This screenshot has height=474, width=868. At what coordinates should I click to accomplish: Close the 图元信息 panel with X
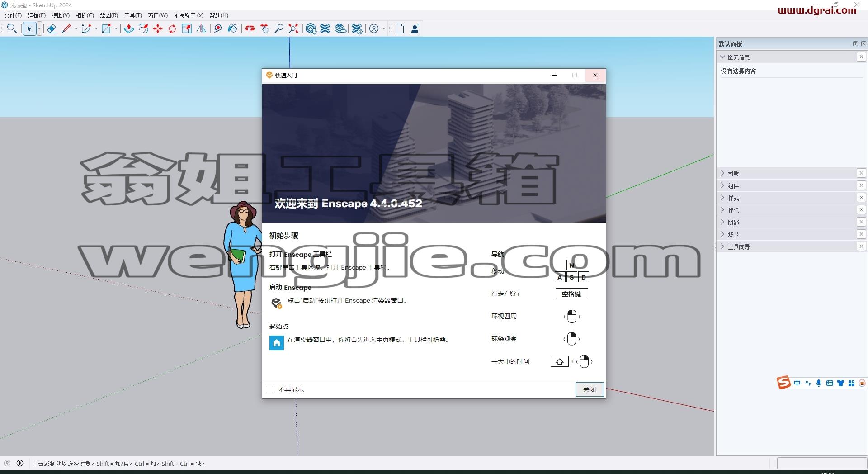click(861, 57)
